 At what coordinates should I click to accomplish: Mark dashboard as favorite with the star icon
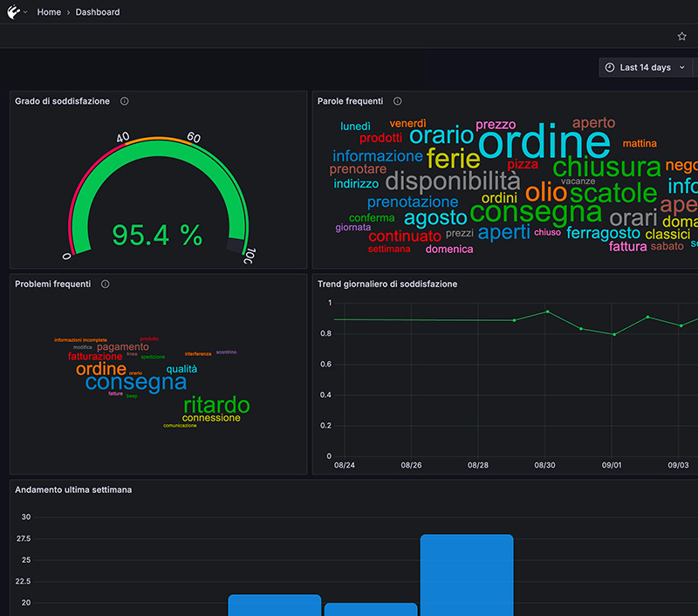tap(682, 37)
